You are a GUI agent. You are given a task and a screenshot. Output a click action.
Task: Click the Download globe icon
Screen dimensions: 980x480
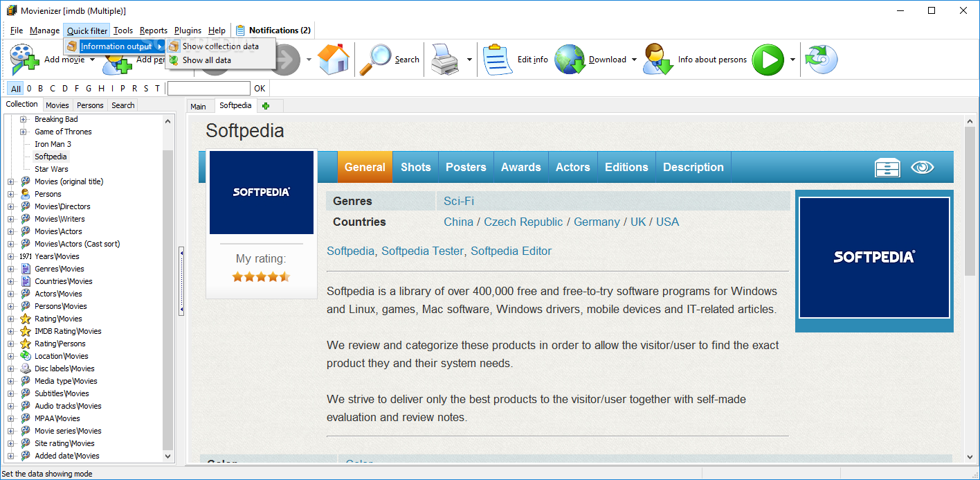(x=570, y=60)
